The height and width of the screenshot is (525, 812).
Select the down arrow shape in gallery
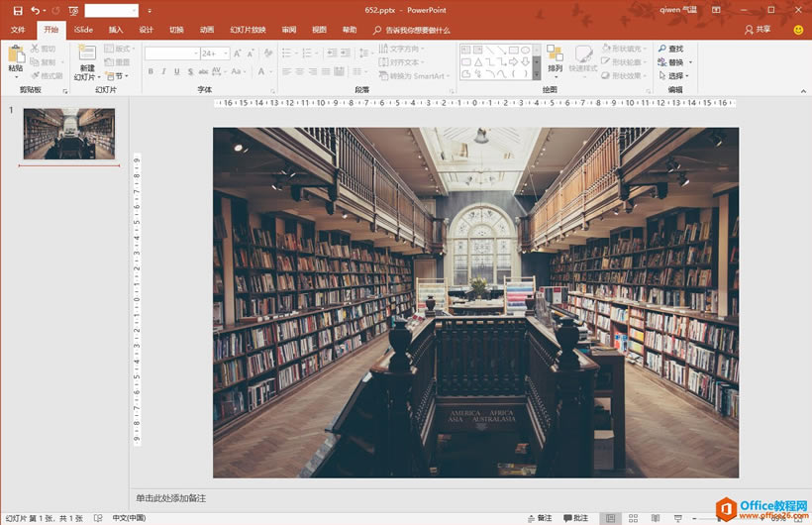point(526,62)
